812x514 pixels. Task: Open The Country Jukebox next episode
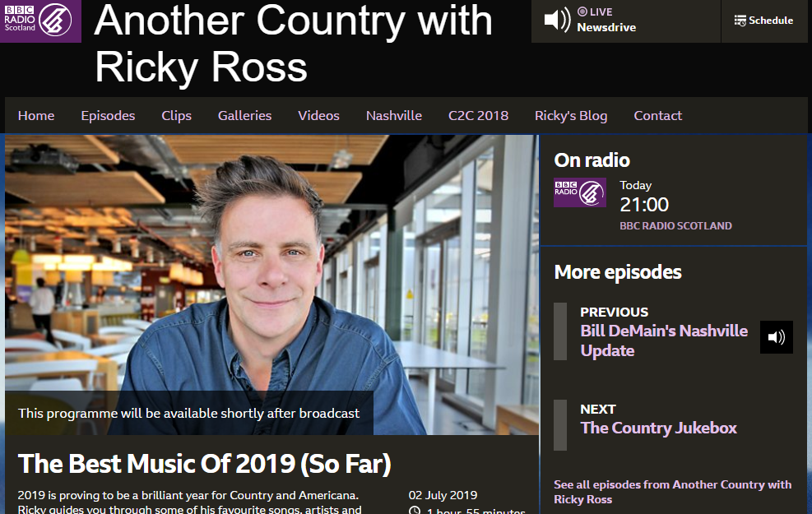click(658, 428)
